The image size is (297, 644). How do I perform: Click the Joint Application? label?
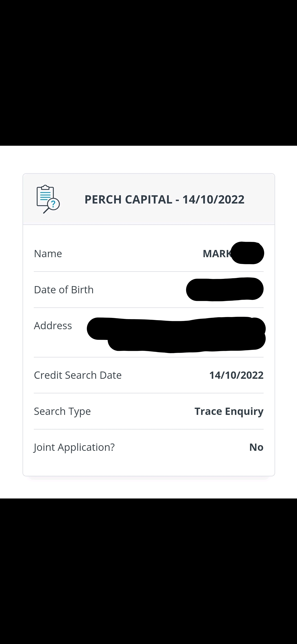tap(74, 447)
